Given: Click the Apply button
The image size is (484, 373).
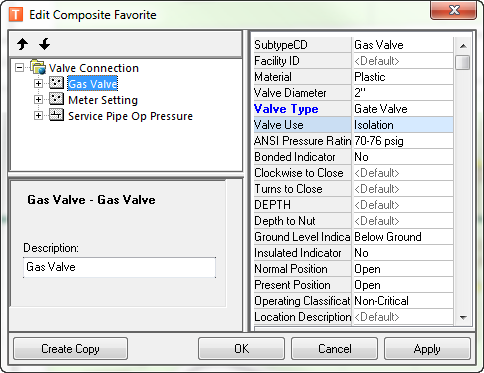Looking at the screenshot, I should click(x=427, y=349).
